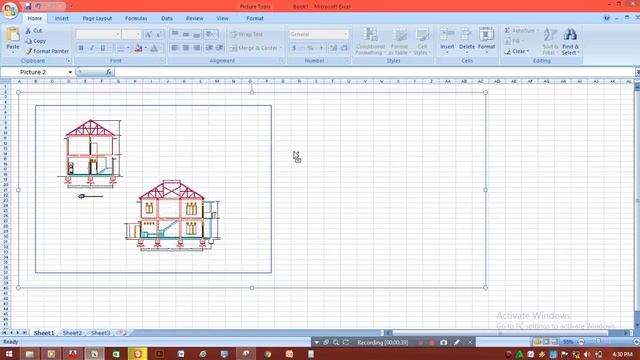Viewport: 640px width, 360px height.
Task: Expand the formula bar
Action: [x=637, y=72]
